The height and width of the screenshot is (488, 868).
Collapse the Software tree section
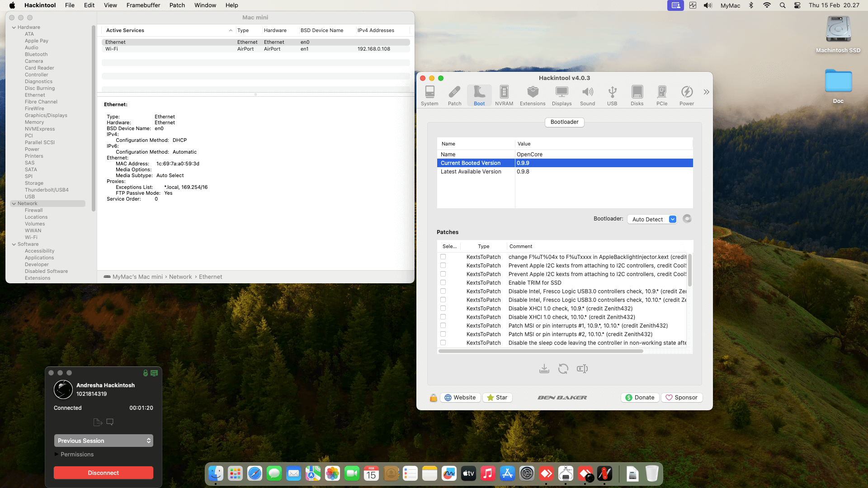pos(14,244)
